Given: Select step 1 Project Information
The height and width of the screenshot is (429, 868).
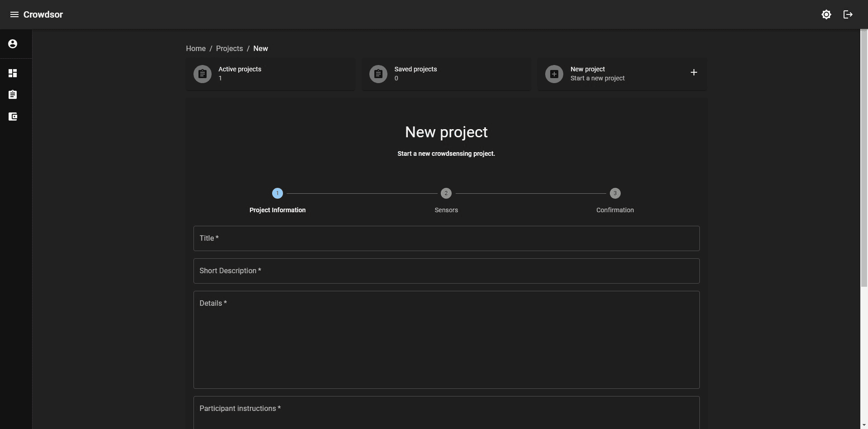Looking at the screenshot, I should tap(278, 193).
